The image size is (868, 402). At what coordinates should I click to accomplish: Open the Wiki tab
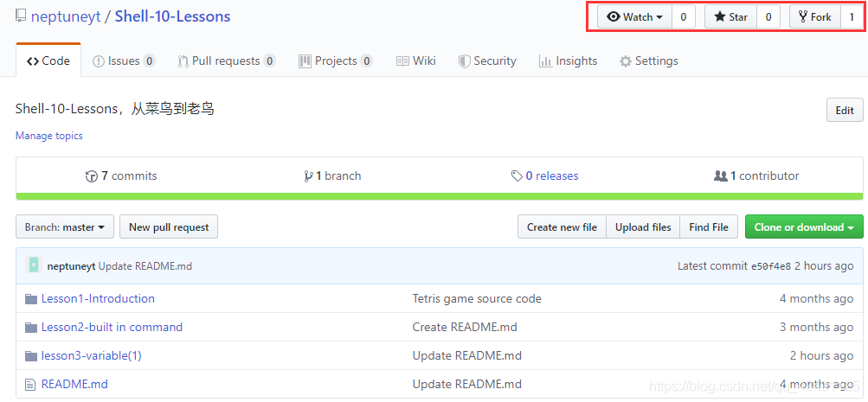[416, 61]
